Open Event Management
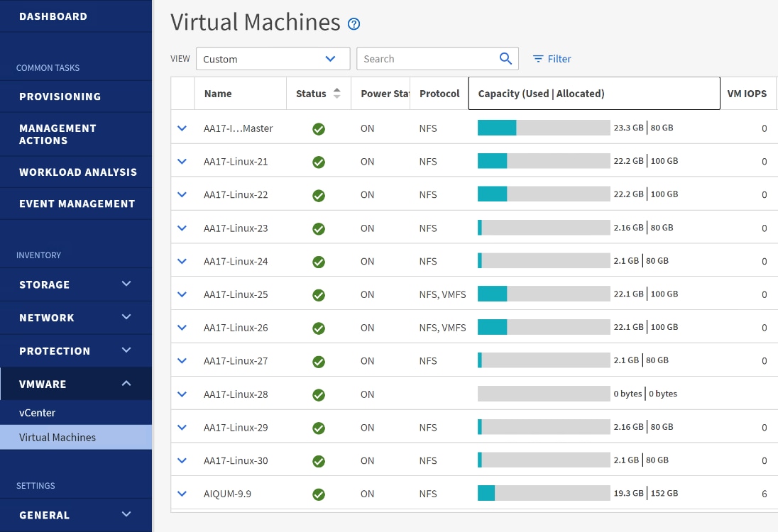Viewport: 778px width, 532px height. click(75, 204)
